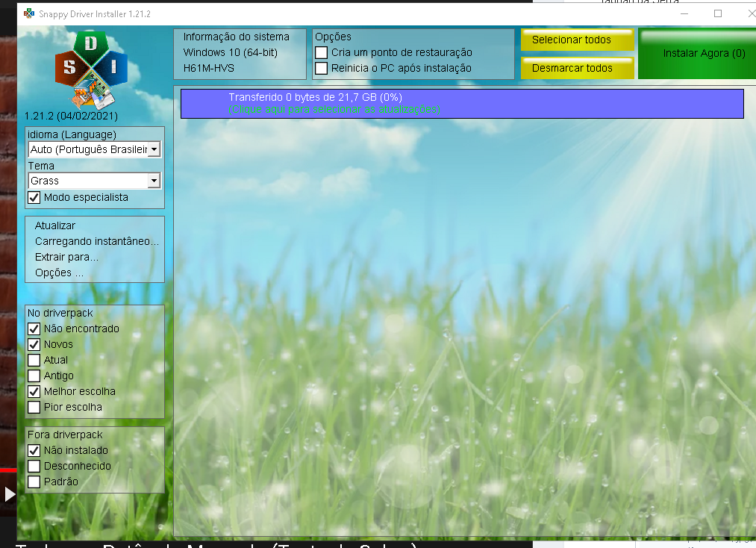Click the 'Desmarcar todos' button
756x548 pixels.
[x=577, y=68]
